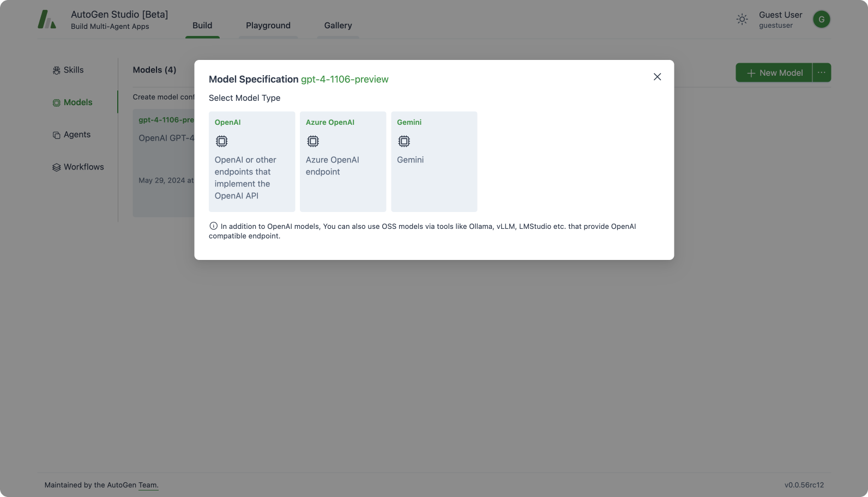Viewport: 868px width, 497px height.
Task: Follow the AutoGen Team link in footer
Action: [x=148, y=485]
